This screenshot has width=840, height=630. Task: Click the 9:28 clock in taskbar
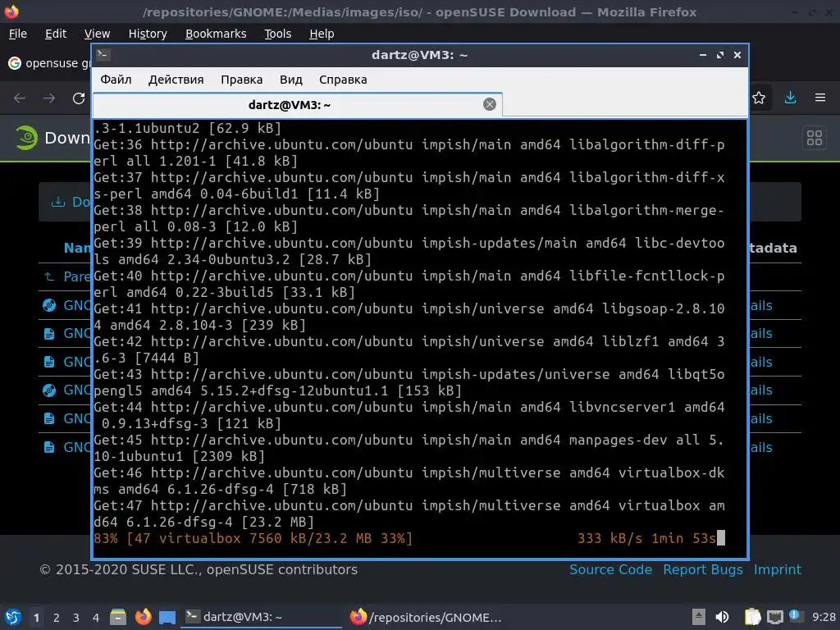[824, 617]
